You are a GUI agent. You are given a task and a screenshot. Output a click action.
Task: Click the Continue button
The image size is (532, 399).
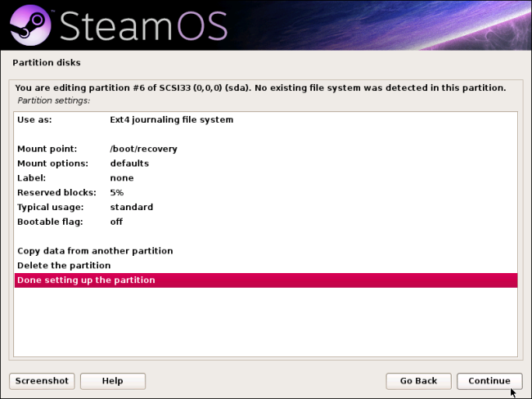pos(489,381)
